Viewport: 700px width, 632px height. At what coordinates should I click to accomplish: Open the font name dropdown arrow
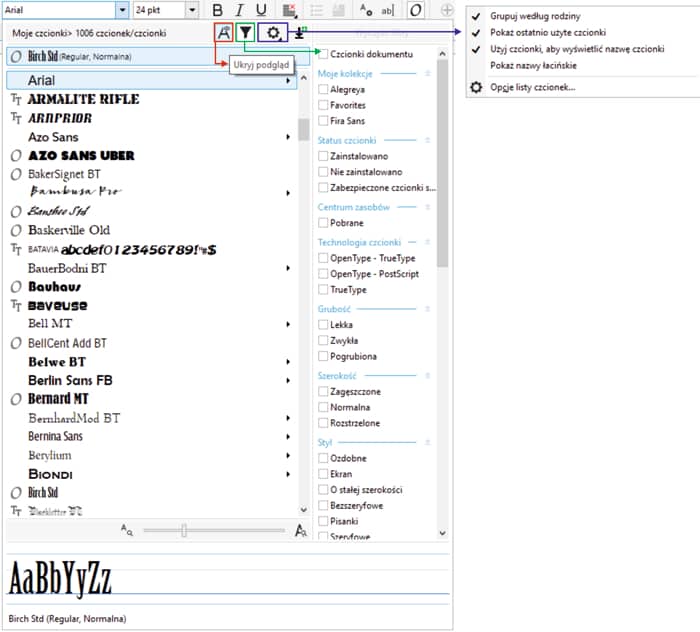[122, 10]
